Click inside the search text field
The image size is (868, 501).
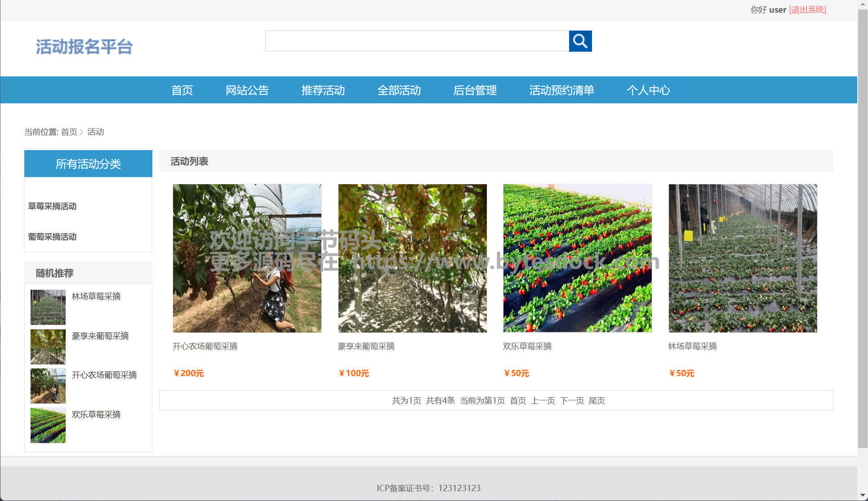417,41
